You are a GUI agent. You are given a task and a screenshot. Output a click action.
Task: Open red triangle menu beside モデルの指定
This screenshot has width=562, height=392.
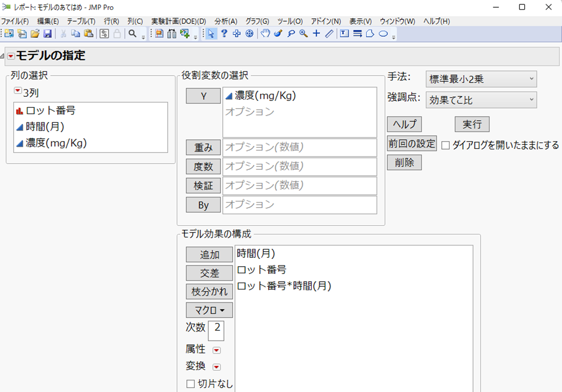pos(11,56)
